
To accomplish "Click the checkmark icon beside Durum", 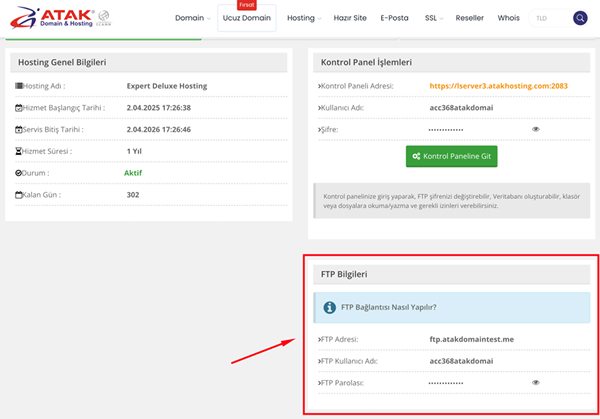I will tap(18, 173).
